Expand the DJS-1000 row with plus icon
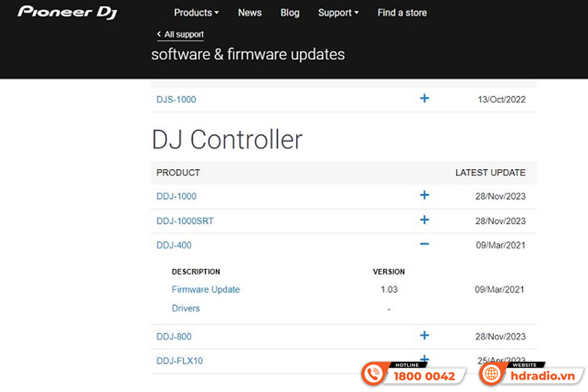The height and width of the screenshot is (392, 588). tap(424, 99)
